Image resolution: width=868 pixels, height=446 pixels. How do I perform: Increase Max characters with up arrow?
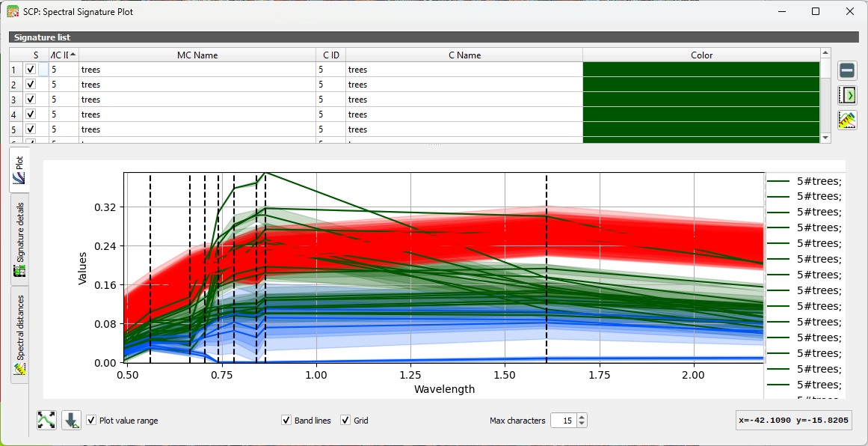point(582,417)
